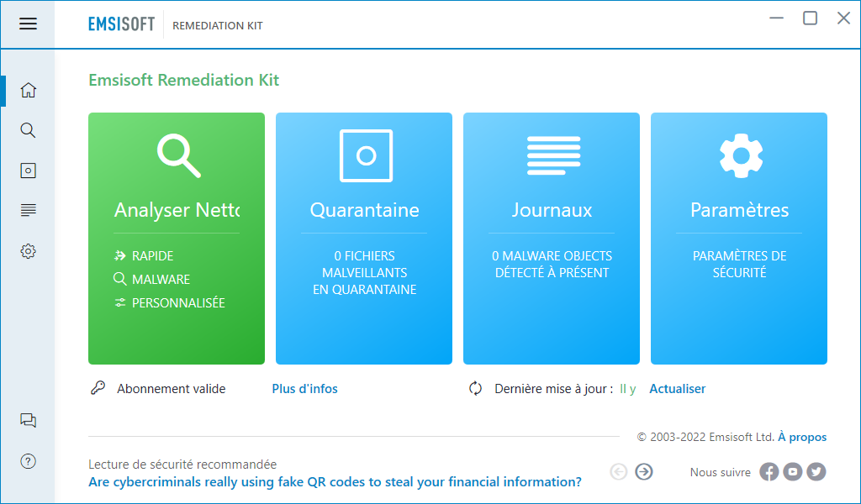Click 'PARAMÈTRES DE SÉCURITÉ' text
Screen dimensions: 861x504
(x=740, y=265)
